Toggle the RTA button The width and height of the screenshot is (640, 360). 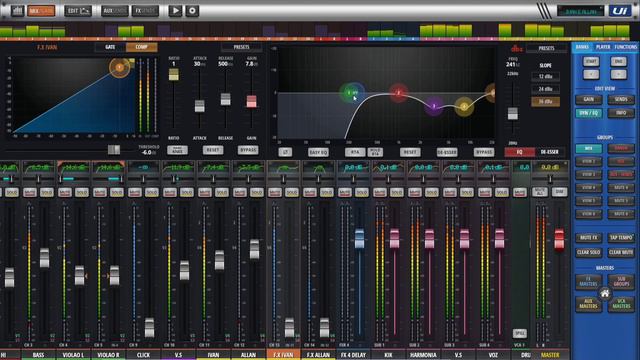(x=355, y=152)
